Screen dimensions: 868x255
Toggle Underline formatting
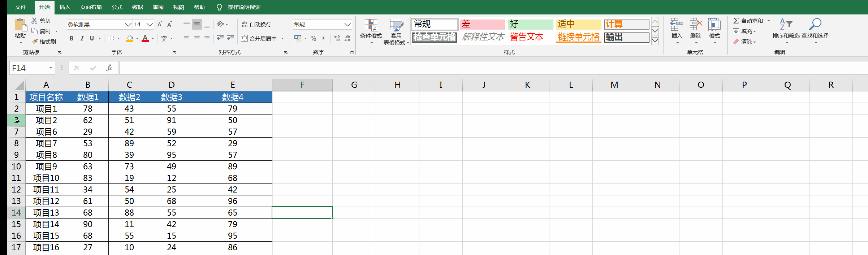pyautogui.click(x=92, y=38)
